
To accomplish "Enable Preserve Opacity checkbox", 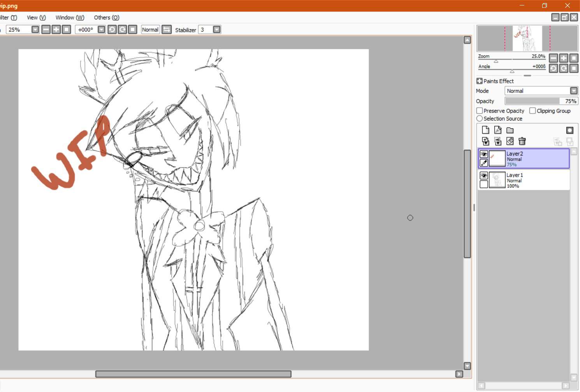I will click(480, 111).
